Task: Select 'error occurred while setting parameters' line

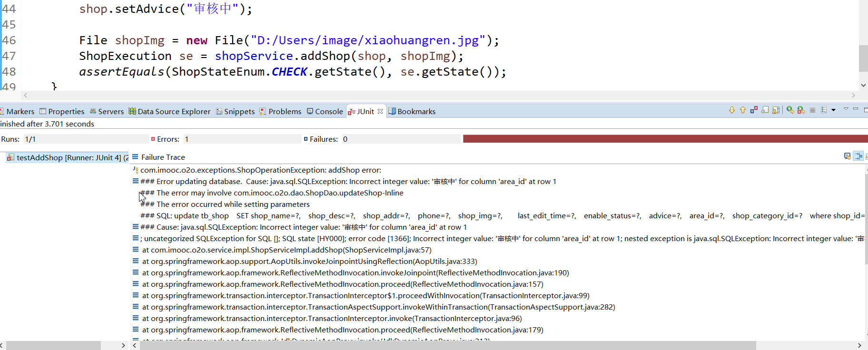Action: tap(225, 204)
